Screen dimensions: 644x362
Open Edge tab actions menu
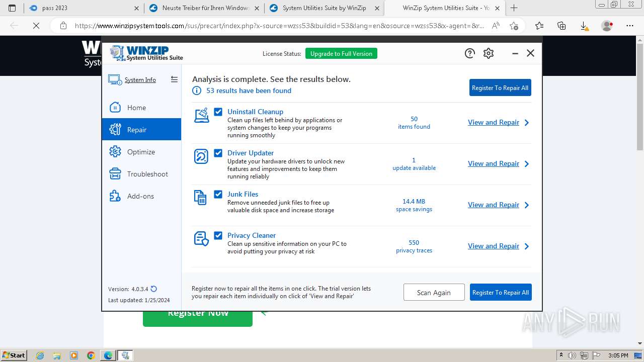point(12,8)
